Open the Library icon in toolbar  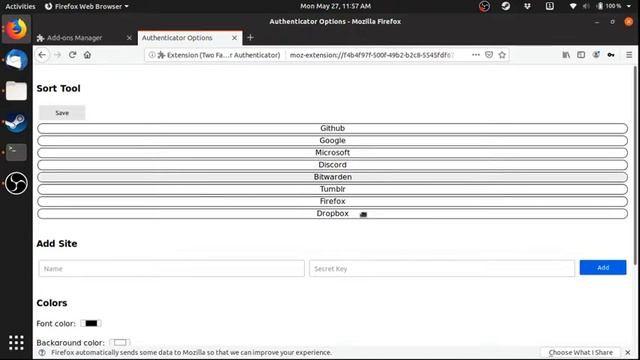(566, 55)
